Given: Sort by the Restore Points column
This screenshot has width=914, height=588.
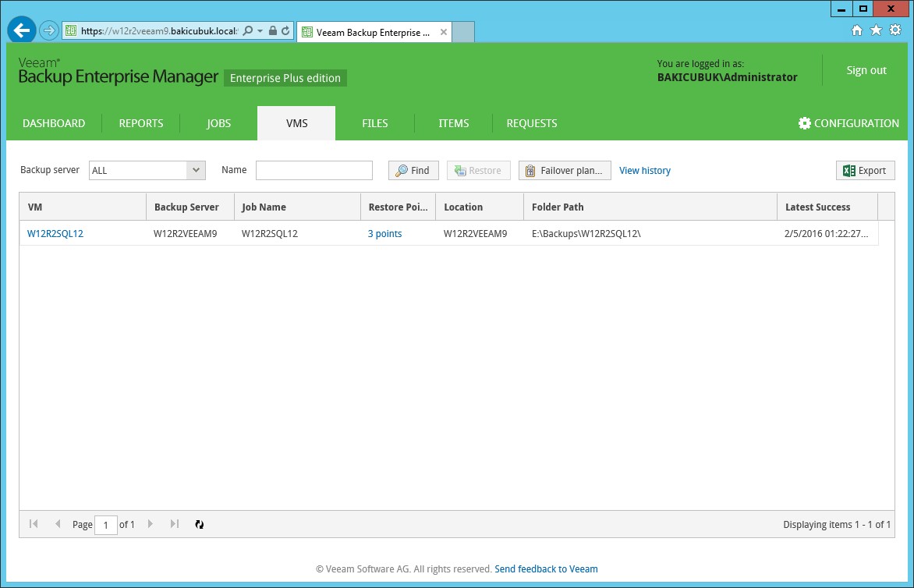Looking at the screenshot, I should tap(399, 207).
